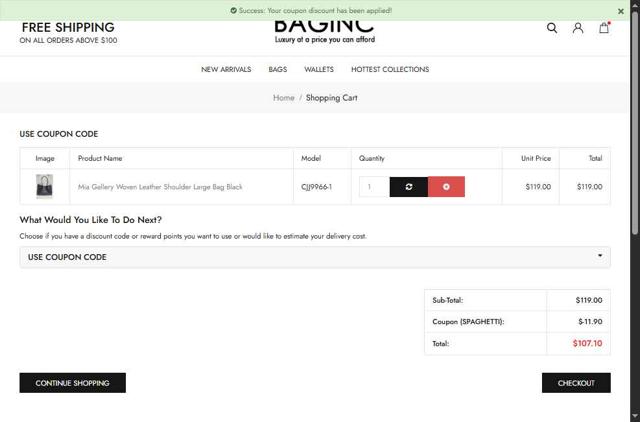Click the Product Name column header

point(100,158)
